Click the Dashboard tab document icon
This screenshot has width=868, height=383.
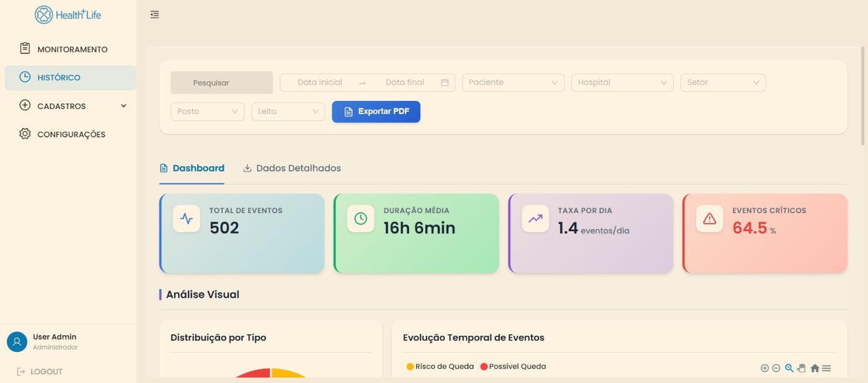click(164, 168)
